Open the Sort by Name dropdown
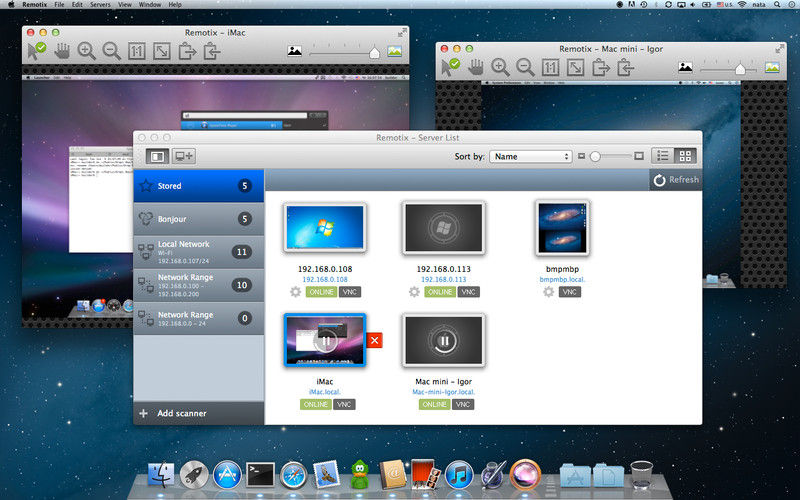Image resolution: width=800 pixels, height=500 pixels. click(x=531, y=157)
